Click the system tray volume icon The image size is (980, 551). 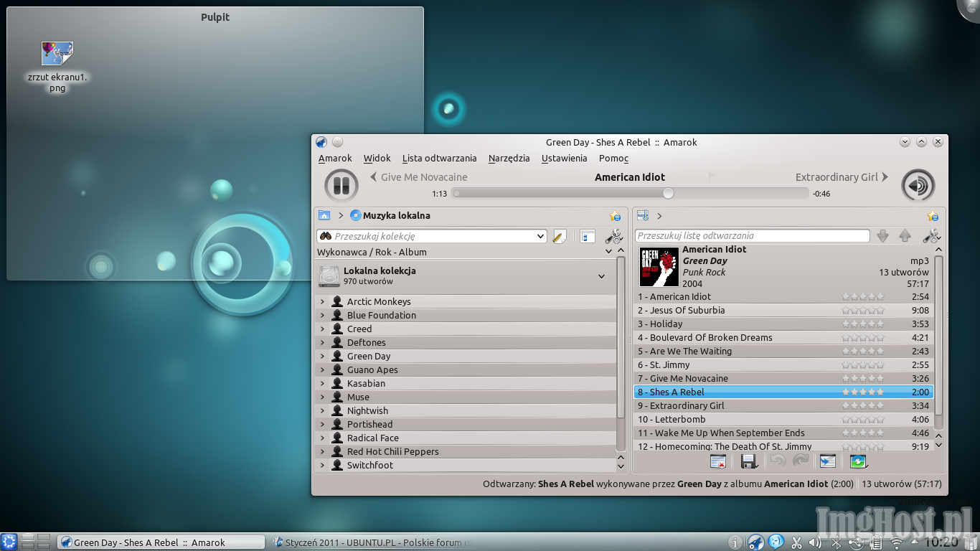(816, 542)
